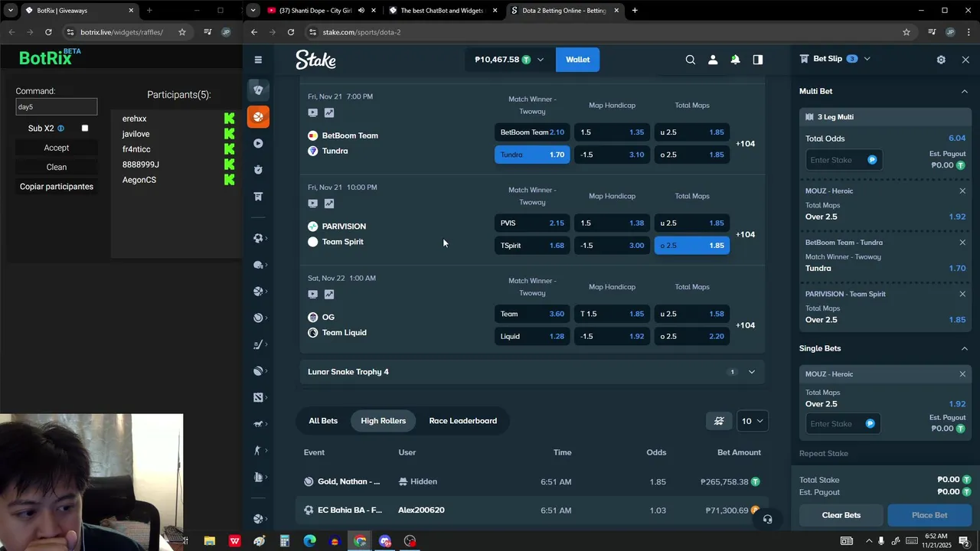
Task: Open stats chart icon for OG vs Liquid
Action: point(329,294)
